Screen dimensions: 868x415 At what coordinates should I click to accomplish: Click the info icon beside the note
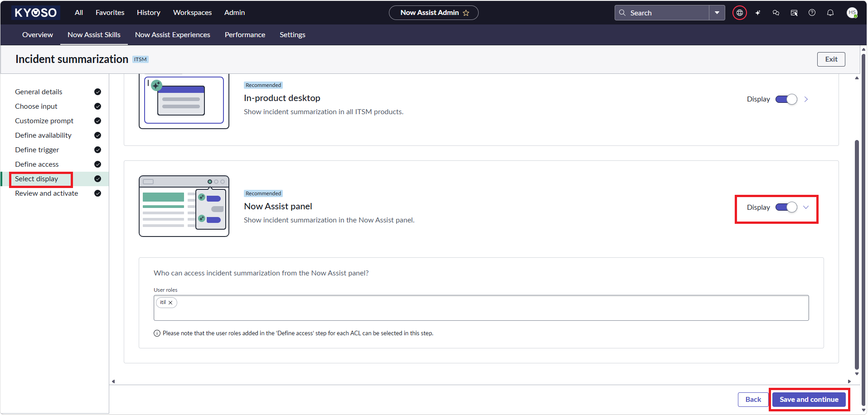click(x=157, y=333)
